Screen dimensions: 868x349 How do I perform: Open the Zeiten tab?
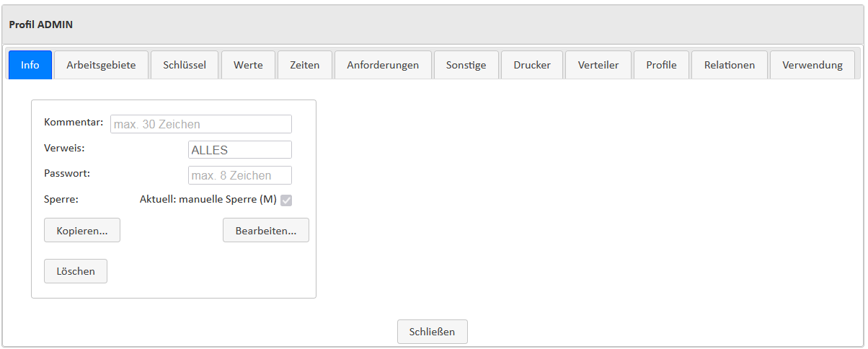tap(305, 65)
